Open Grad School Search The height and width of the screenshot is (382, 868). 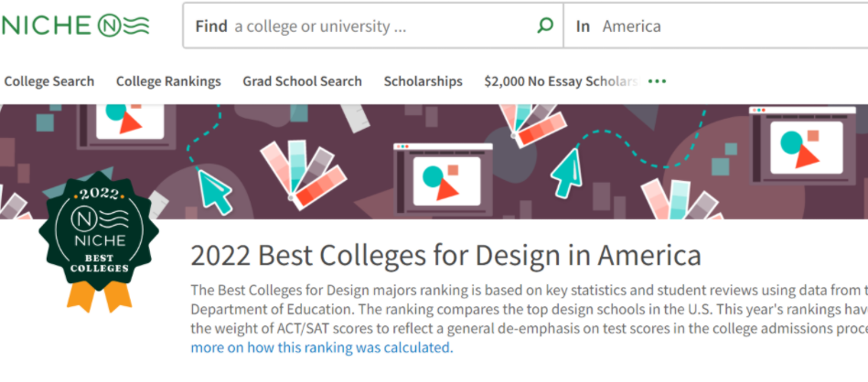[x=302, y=81]
